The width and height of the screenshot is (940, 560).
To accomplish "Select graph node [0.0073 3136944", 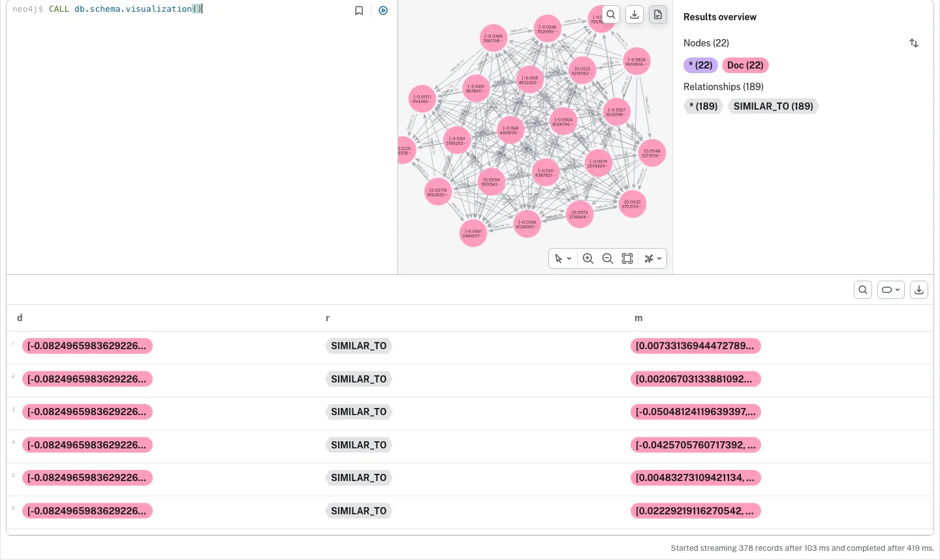I will (x=580, y=214).
